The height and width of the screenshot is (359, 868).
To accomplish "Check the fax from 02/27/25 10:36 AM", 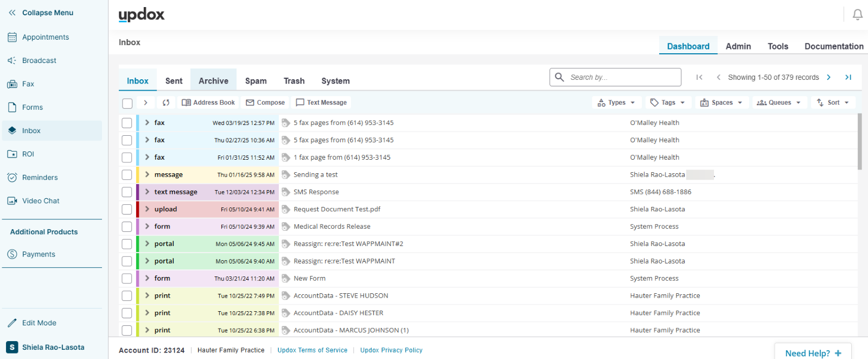I will point(127,140).
